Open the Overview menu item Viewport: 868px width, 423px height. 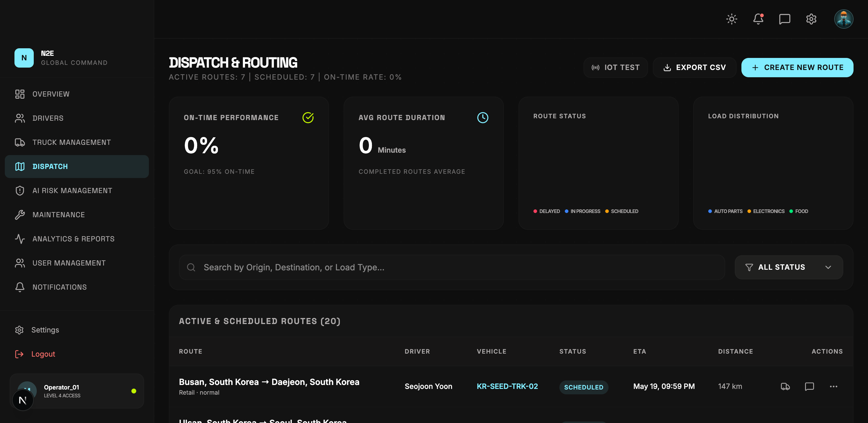click(77, 94)
